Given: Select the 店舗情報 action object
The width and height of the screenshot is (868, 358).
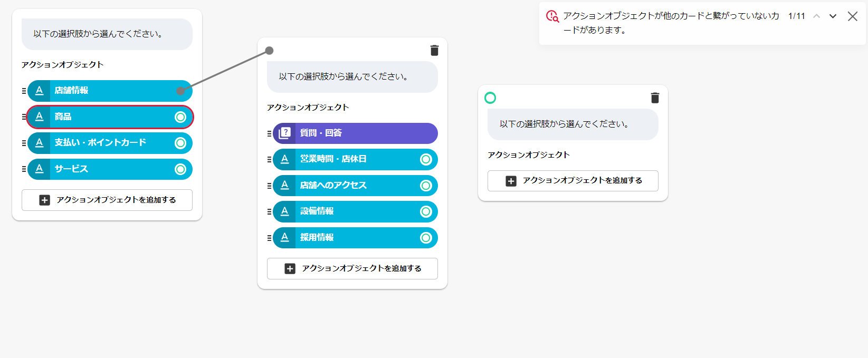Looking at the screenshot, I should (106, 91).
